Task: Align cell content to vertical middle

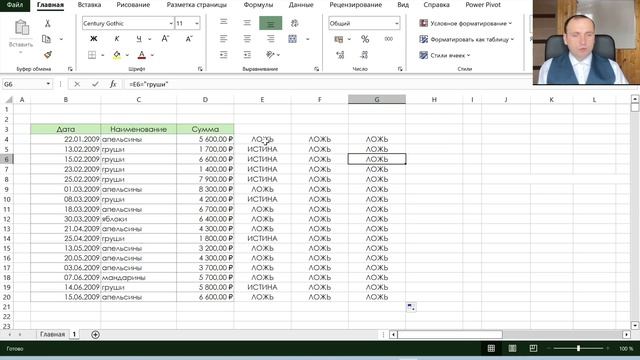Action: (247, 23)
